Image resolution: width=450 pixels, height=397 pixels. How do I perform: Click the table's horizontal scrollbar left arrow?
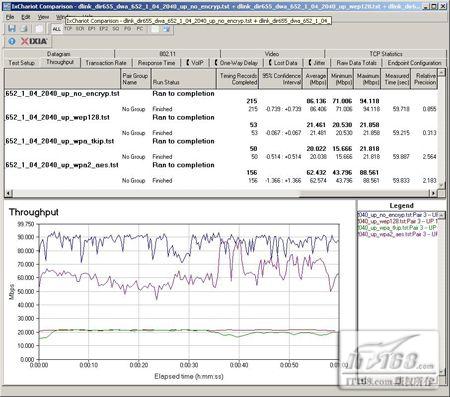[x=8, y=193]
